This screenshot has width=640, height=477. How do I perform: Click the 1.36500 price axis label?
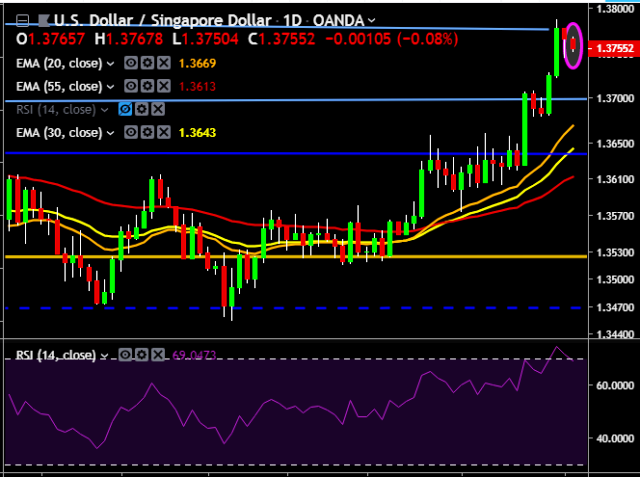615,144
